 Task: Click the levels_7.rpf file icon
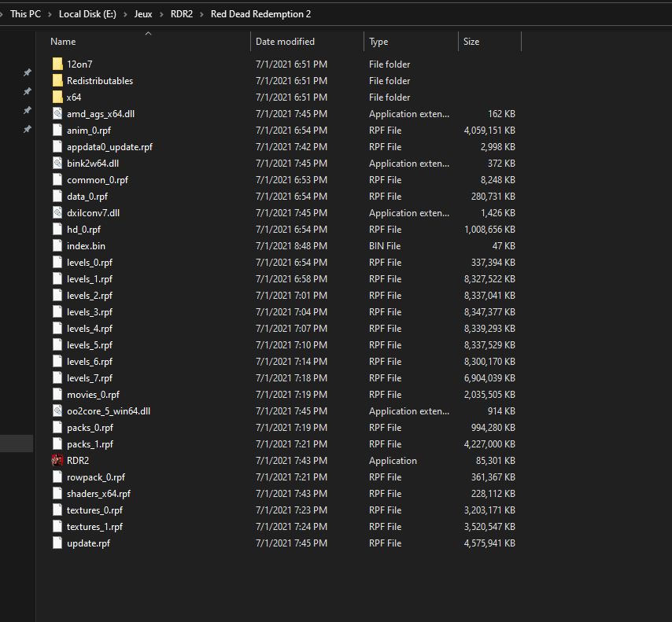coord(57,377)
